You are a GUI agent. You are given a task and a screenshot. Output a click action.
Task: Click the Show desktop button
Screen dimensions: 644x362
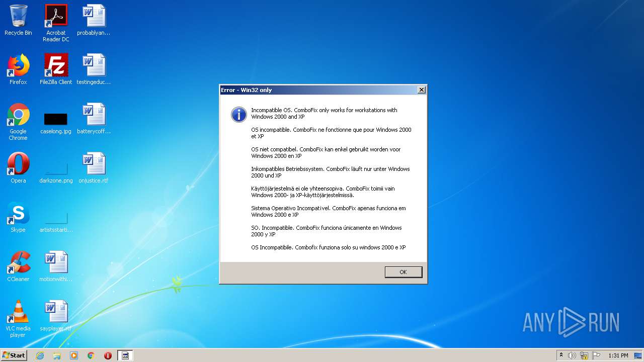pos(639,355)
